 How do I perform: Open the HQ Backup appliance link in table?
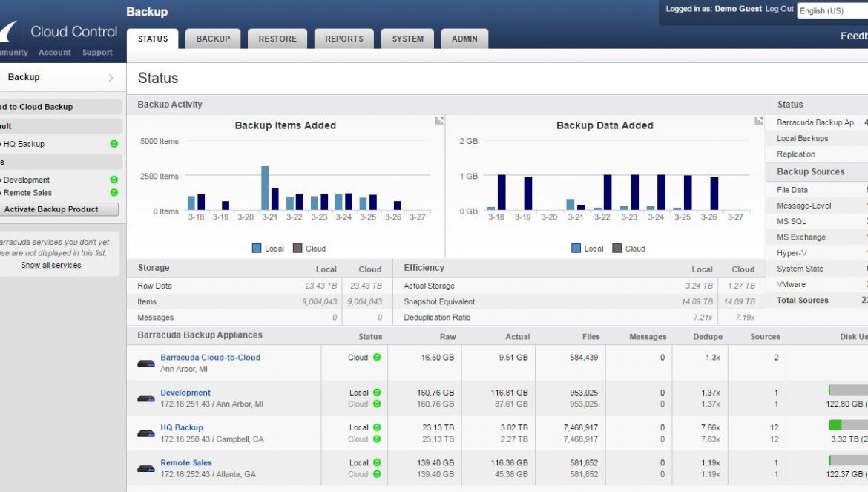(182, 427)
